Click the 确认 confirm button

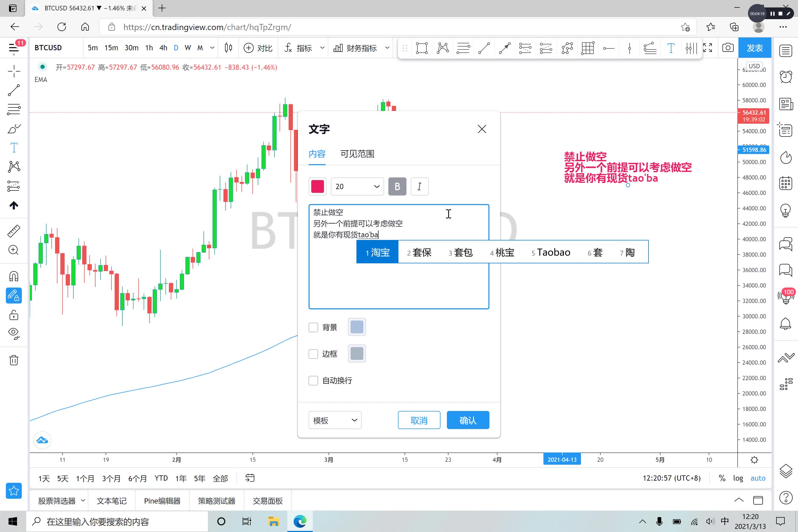pyautogui.click(x=468, y=420)
